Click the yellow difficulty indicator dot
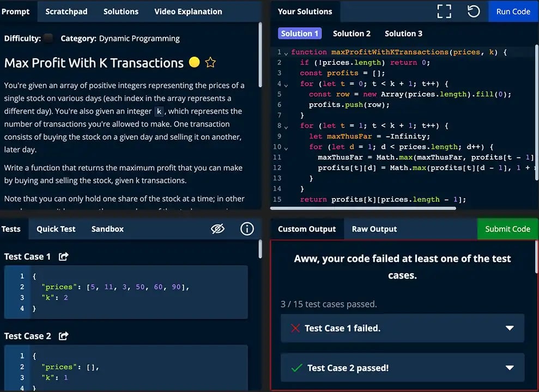 point(194,63)
